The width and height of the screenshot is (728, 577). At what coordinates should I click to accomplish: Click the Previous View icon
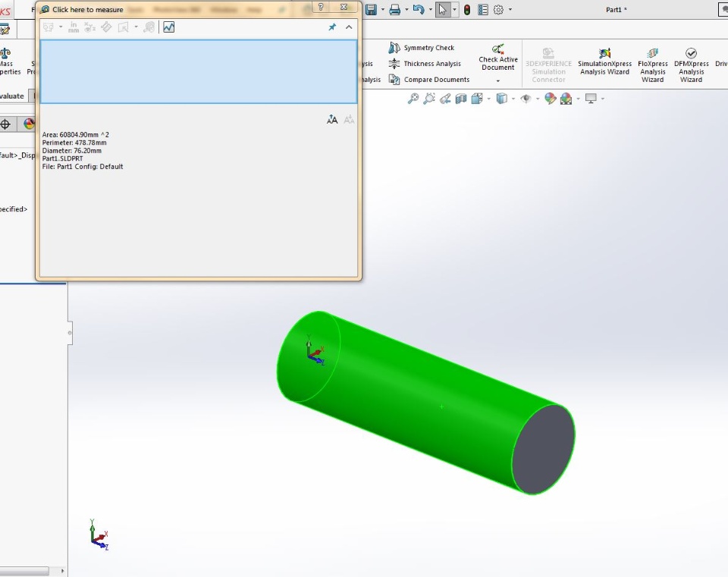click(445, 99)
